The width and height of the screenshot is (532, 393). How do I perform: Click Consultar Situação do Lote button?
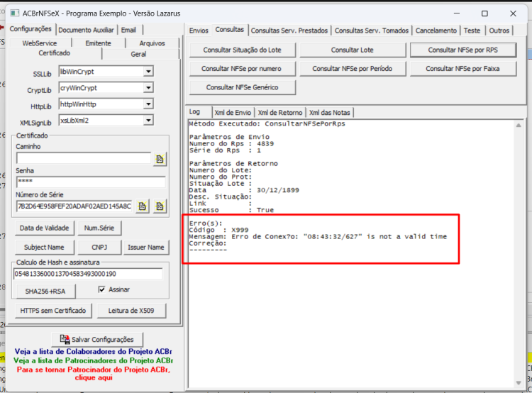point(243,50)
